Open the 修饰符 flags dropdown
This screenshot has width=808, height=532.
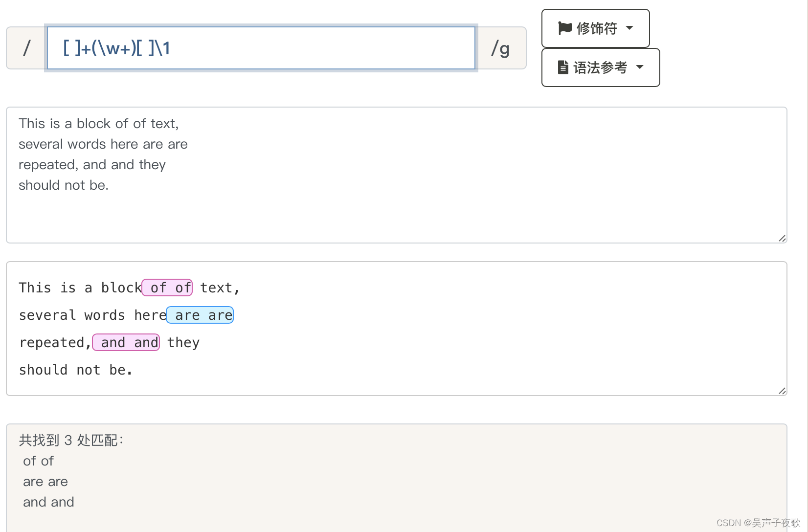(595, 28)
